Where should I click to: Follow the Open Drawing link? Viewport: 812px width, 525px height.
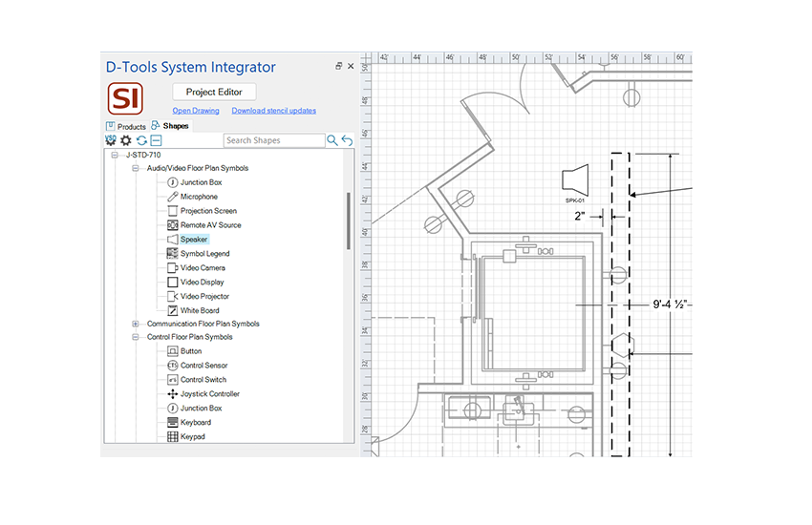(196, 111)
